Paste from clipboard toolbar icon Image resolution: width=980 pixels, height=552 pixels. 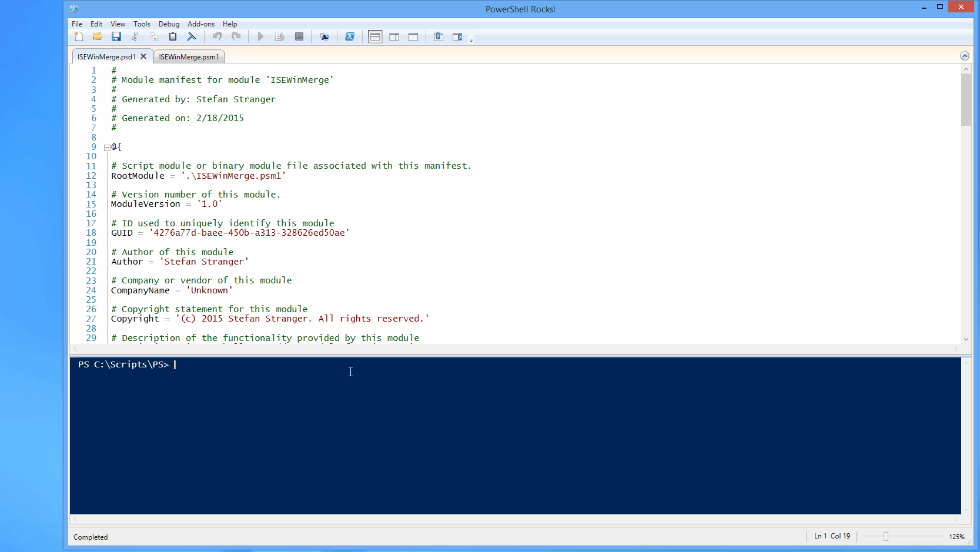tap(173, 36)
